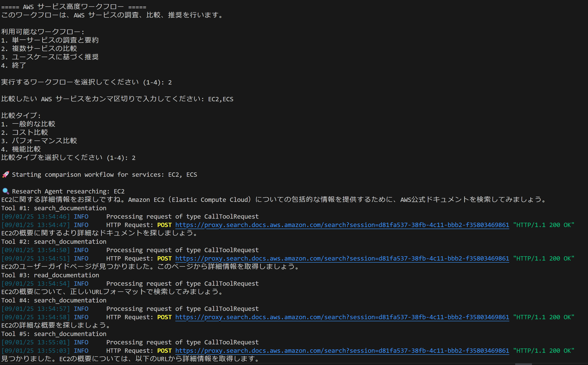Click the option '2. コスト比較'
This screenshot has height=365, width=588.
(25, 133)
